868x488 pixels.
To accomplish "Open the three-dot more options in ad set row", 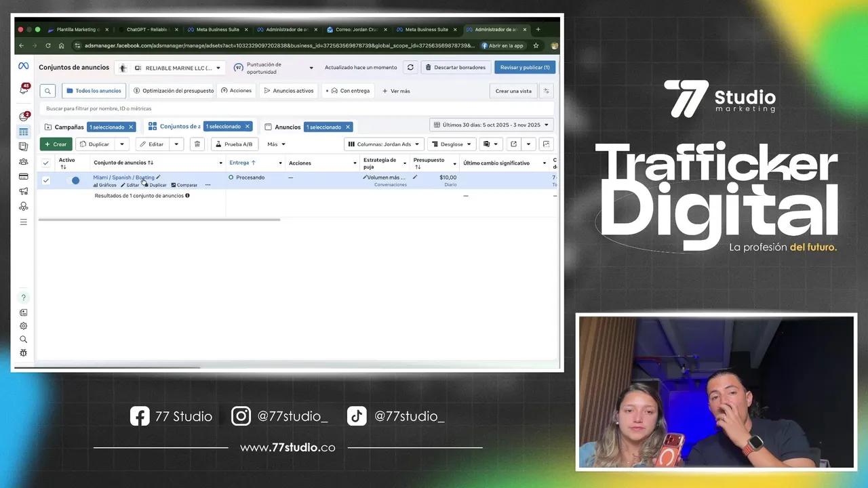I will (208, 185).
